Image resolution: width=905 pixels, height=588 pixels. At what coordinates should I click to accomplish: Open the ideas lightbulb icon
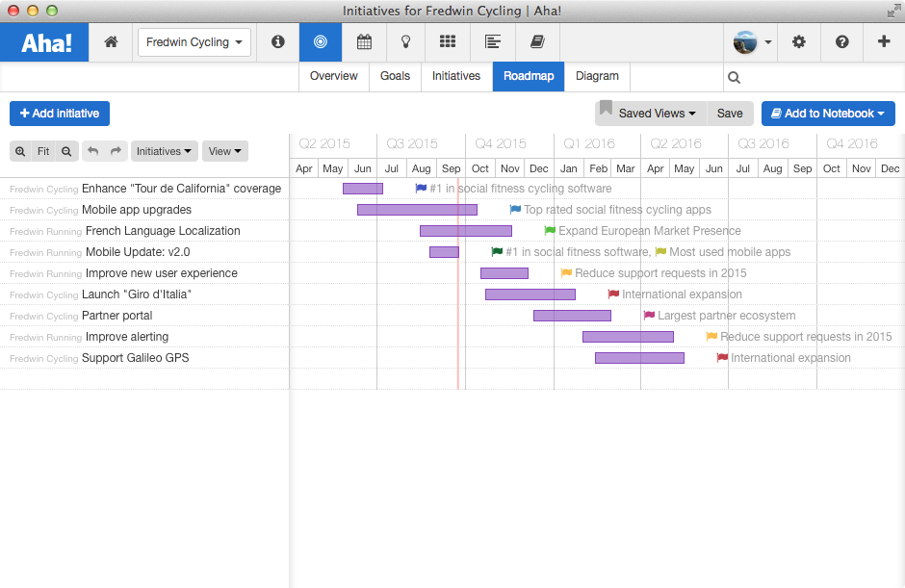pyautogui.click(x=405, y=42)
